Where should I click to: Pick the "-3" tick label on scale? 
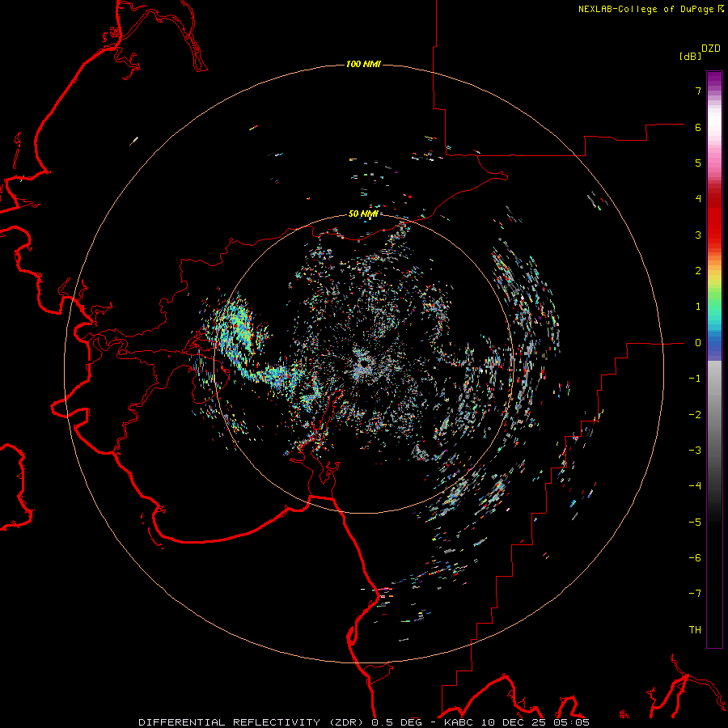tap(695, 451)
